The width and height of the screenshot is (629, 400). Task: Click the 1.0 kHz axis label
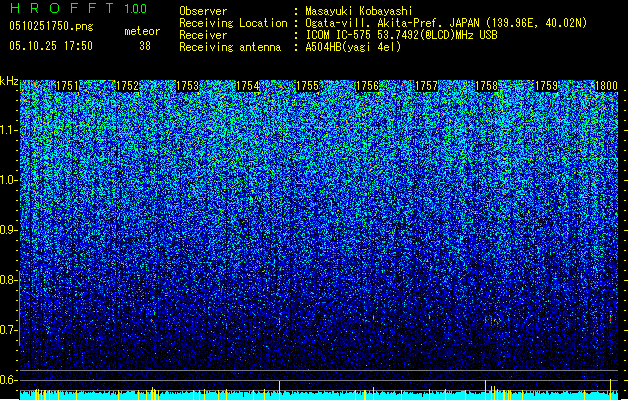point(9,180)
